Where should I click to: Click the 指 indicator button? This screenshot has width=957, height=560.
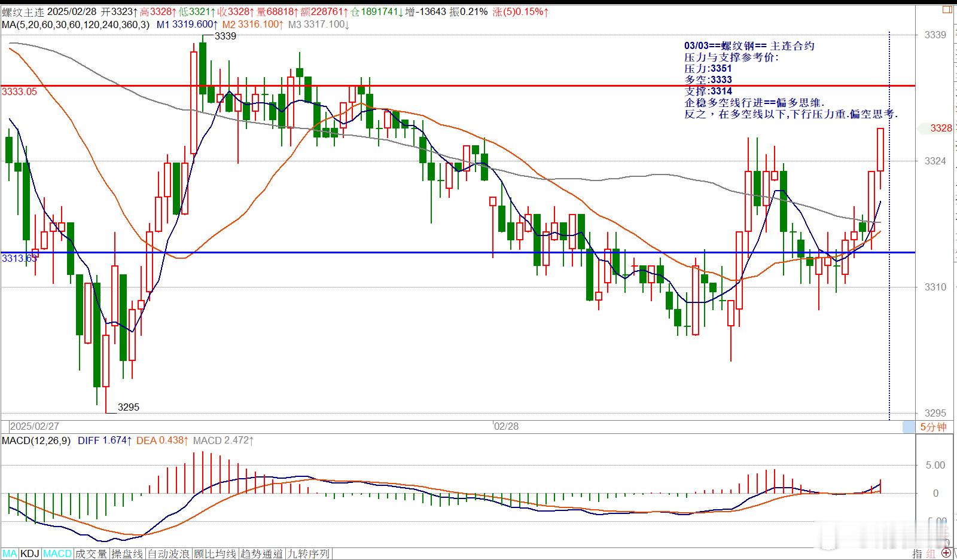coord(918,554)
